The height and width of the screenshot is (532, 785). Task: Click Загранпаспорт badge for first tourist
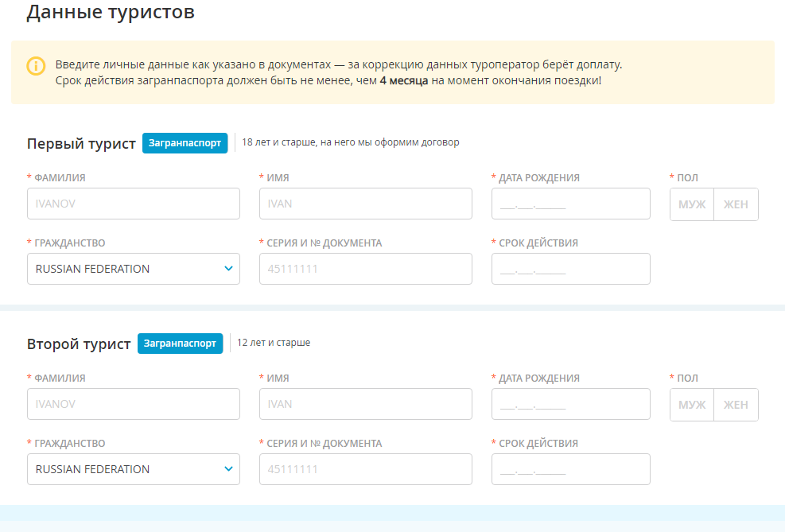[185, 143]
